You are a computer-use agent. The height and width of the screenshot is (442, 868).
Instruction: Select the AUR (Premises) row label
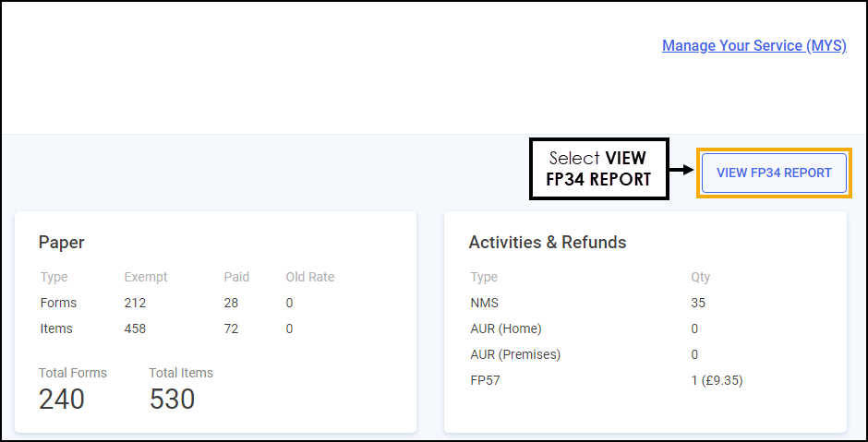[x=515, y=354]
